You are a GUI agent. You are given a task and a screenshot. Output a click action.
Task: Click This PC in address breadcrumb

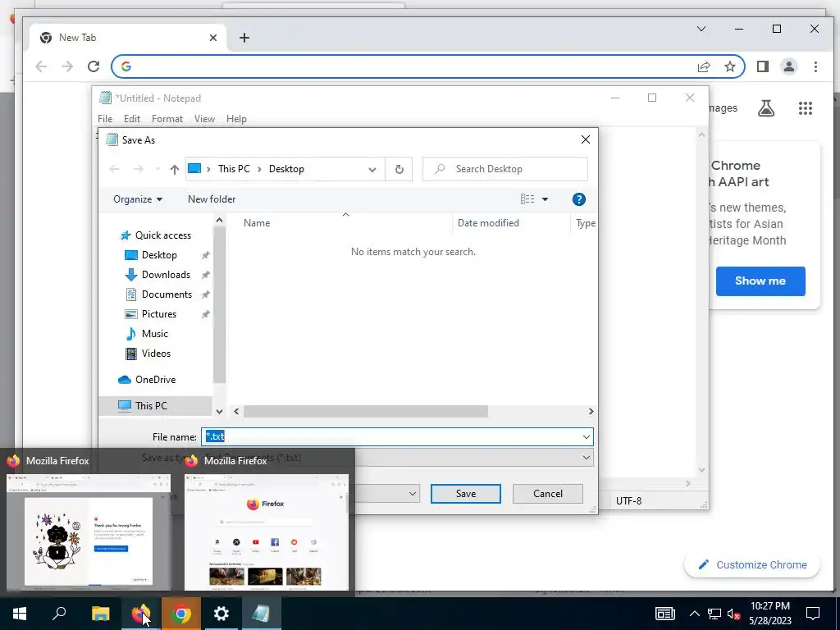(234, 169)
